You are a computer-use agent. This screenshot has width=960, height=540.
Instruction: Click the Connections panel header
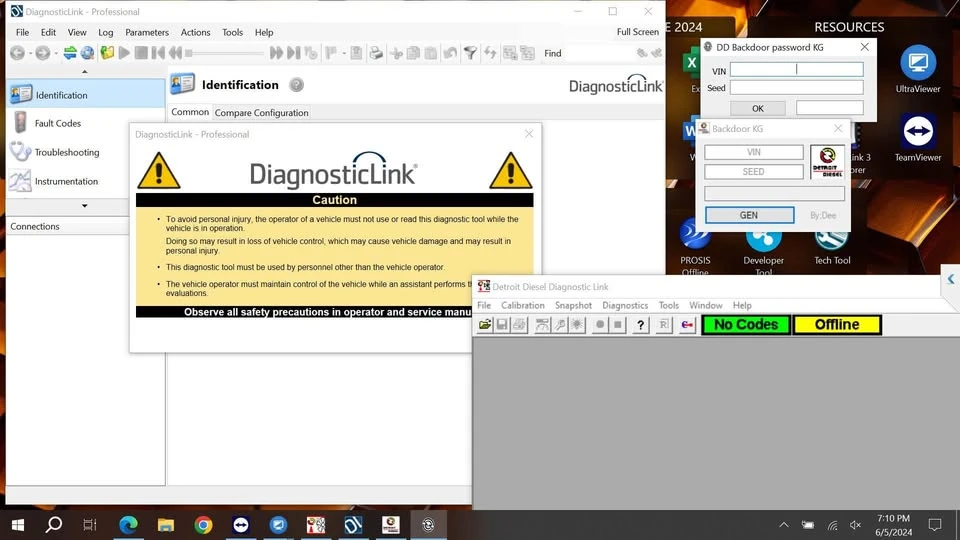click(x=67, y=226)
